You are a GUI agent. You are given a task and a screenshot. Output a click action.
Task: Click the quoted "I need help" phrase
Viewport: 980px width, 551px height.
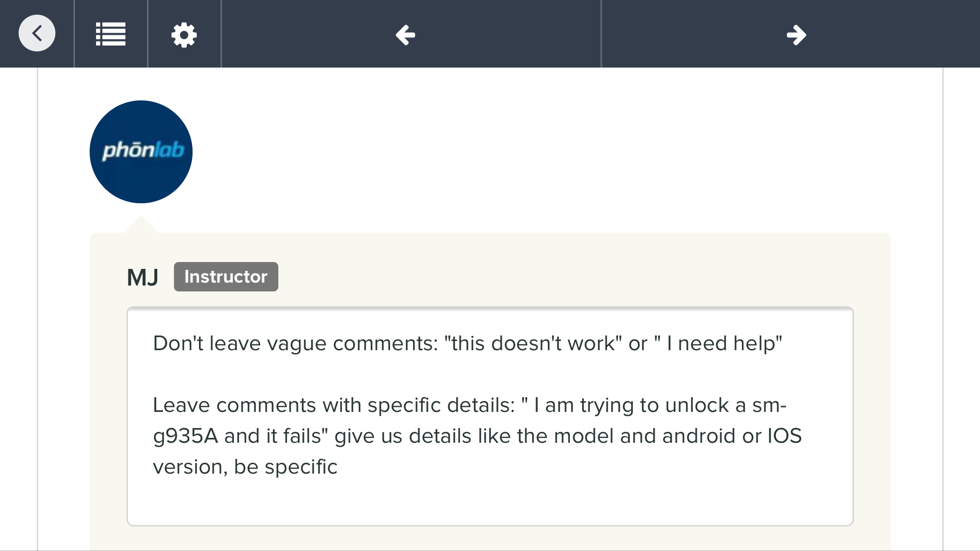click(718, 343)
